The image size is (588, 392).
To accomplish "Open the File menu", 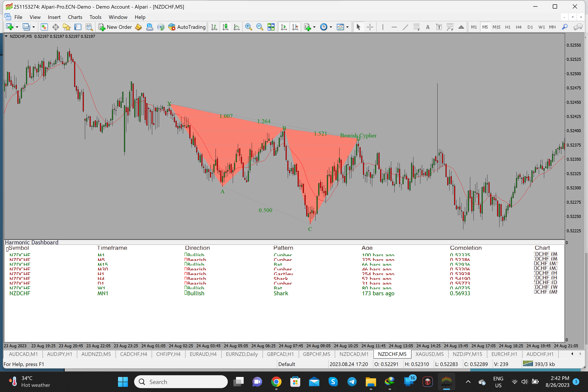I will (18, 17).
